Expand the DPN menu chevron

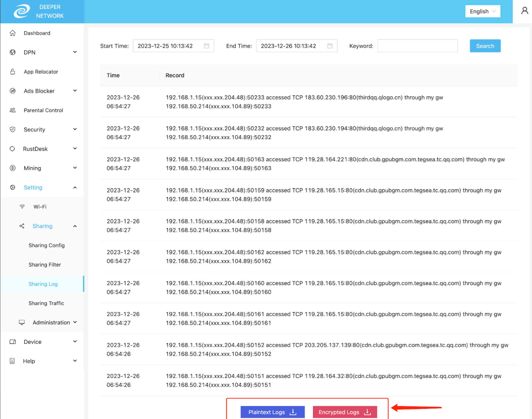tap(75, 52)
